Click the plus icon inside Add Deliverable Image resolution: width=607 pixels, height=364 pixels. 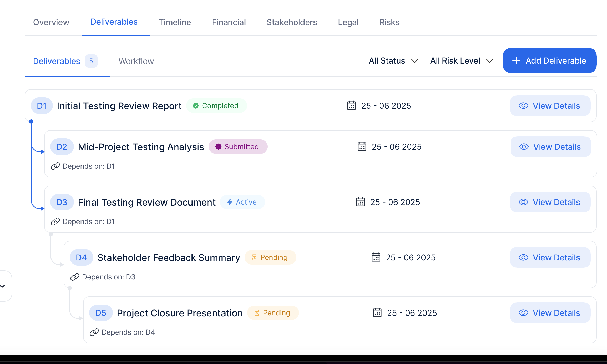[516, 60]
